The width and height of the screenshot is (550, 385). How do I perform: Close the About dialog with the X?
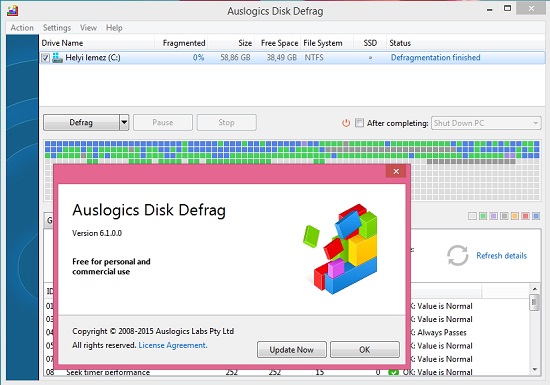[x=396, y=171]
